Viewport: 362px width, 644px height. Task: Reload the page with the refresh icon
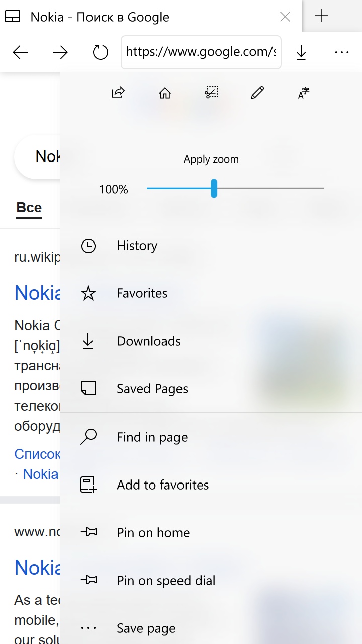point(101,52)
